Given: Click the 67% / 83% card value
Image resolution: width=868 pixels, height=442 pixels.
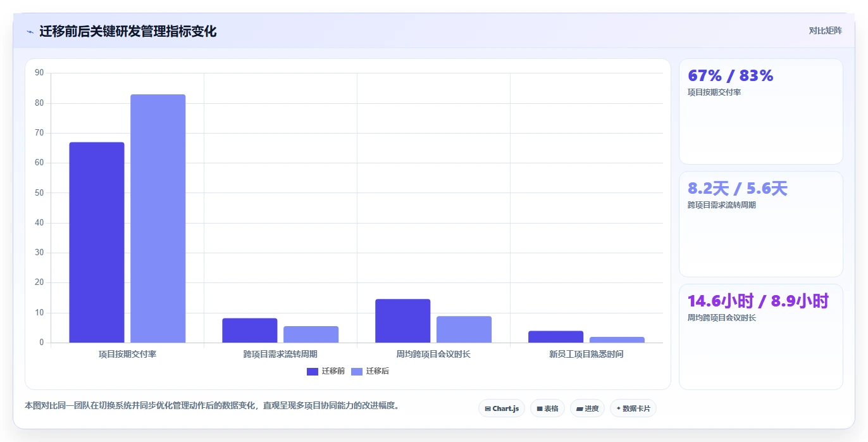Looking at the screenshot, I should click(x=731, y=76).
